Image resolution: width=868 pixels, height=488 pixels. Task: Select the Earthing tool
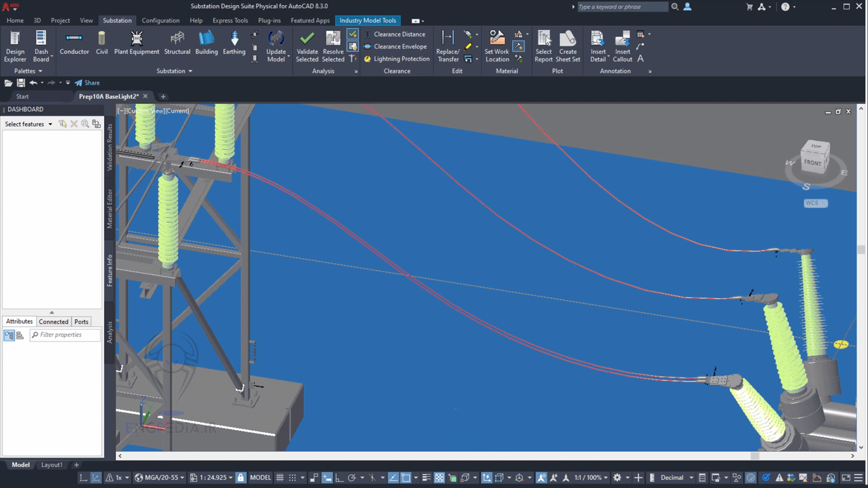click(x=234, y=44)
